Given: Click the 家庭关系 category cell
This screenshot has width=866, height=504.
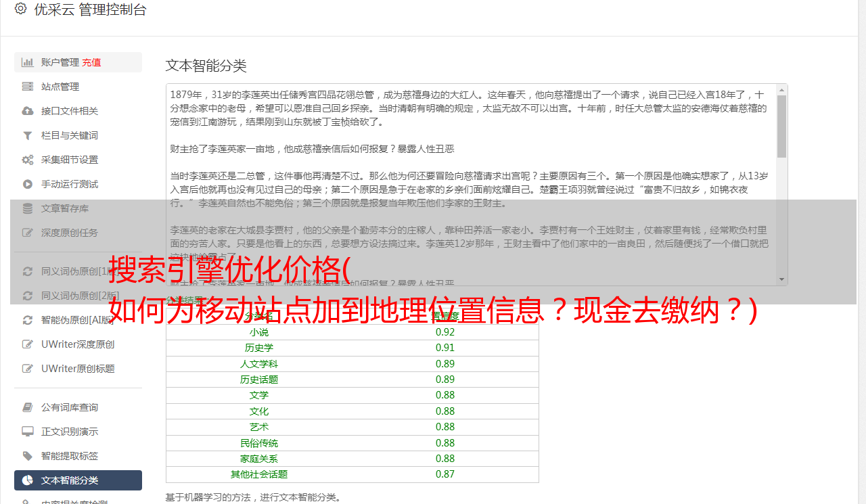Looking at the screenshot, I should [259, 459].
